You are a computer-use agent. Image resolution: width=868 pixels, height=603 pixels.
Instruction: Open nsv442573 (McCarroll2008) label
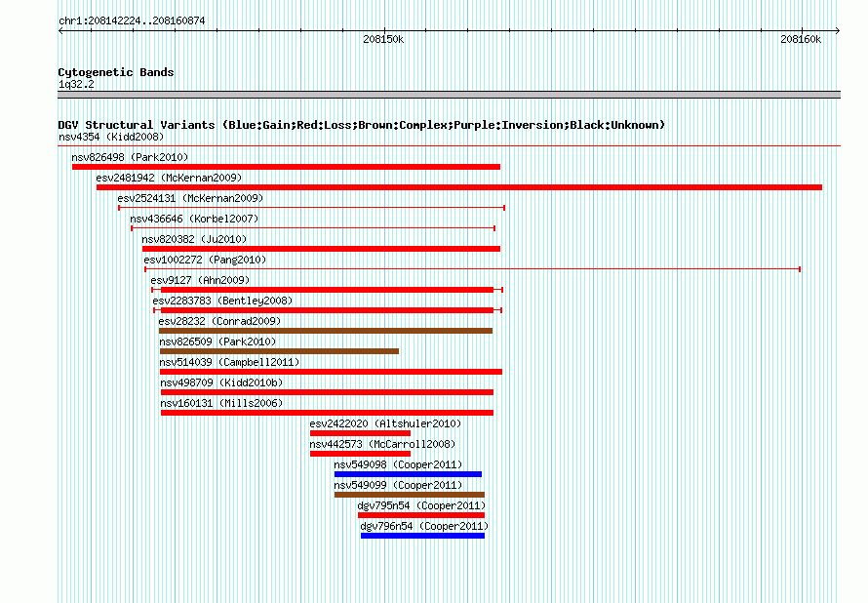382,444
